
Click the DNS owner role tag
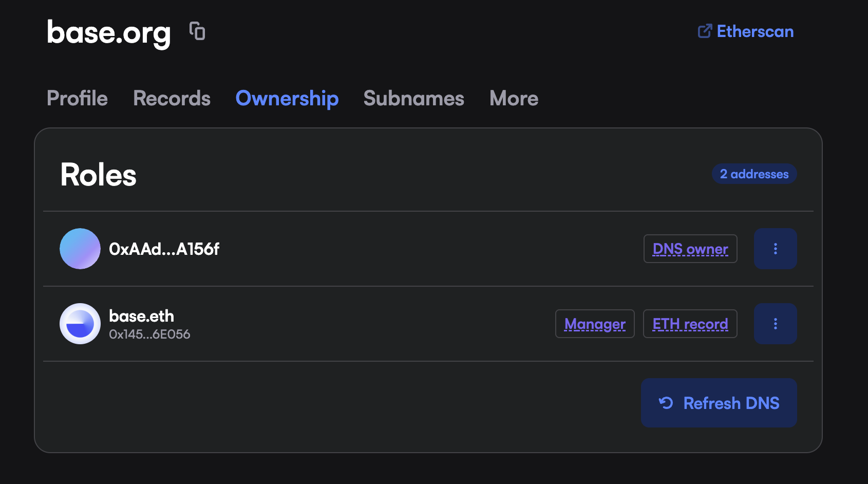click(690, 249)
